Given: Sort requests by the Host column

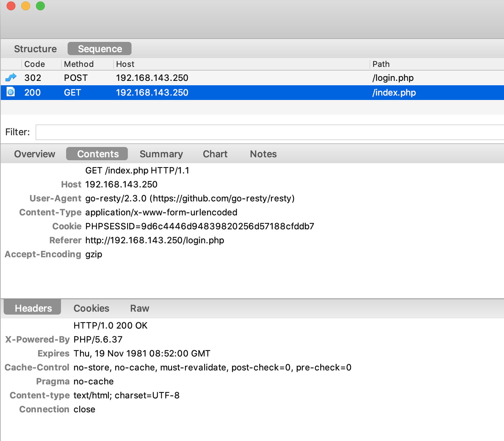Looking at the screenshot, I should pos(125,64).
